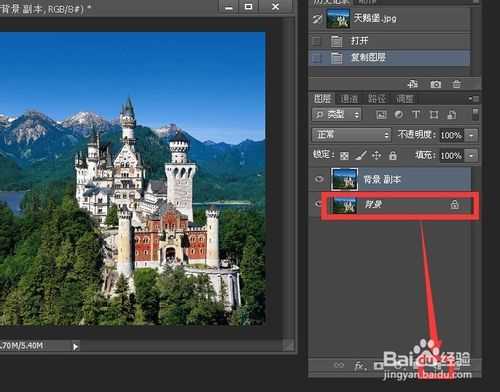The image size is (500, 392).
Task: Switch to the 路径 tab
Action: pyautogui.click(x=377, y=99)
